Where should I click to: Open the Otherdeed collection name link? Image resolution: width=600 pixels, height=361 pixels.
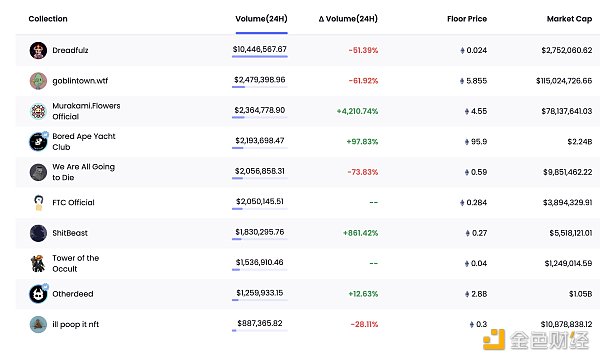point(73,294)
